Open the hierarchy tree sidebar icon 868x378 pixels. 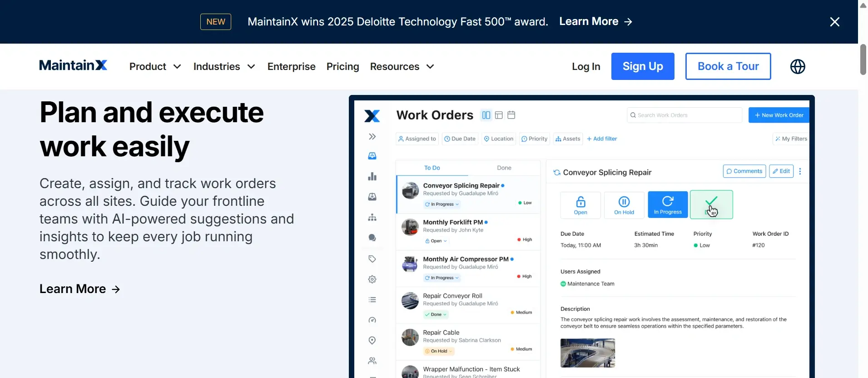(372, 217)
